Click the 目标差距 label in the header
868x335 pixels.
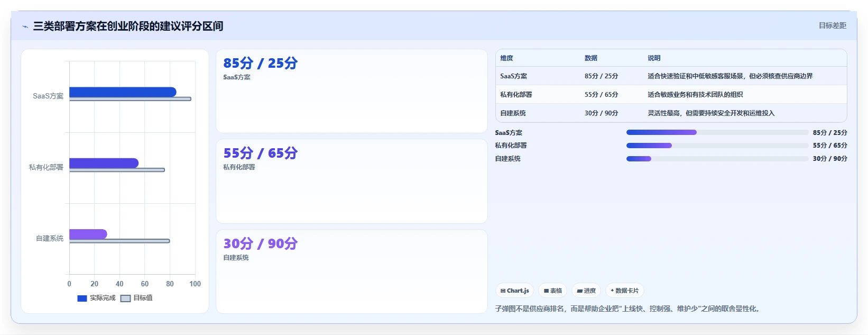pyautogui.click(x=832, y=25)
